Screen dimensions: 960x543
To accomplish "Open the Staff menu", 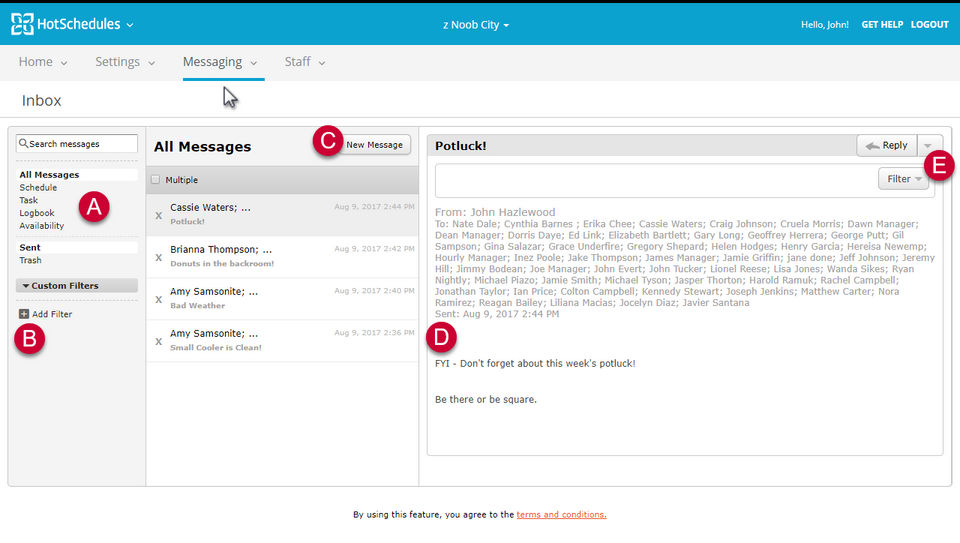I will 305,62.
